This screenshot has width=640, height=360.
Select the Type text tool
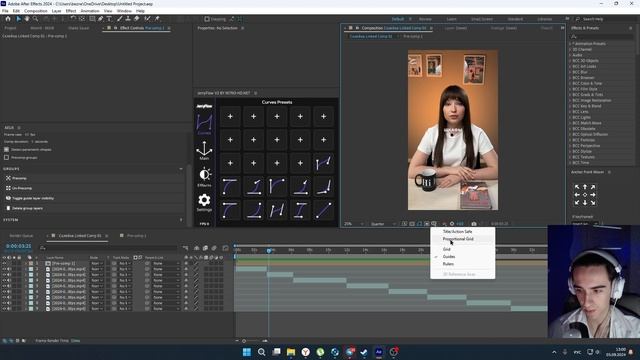[109, 19]
